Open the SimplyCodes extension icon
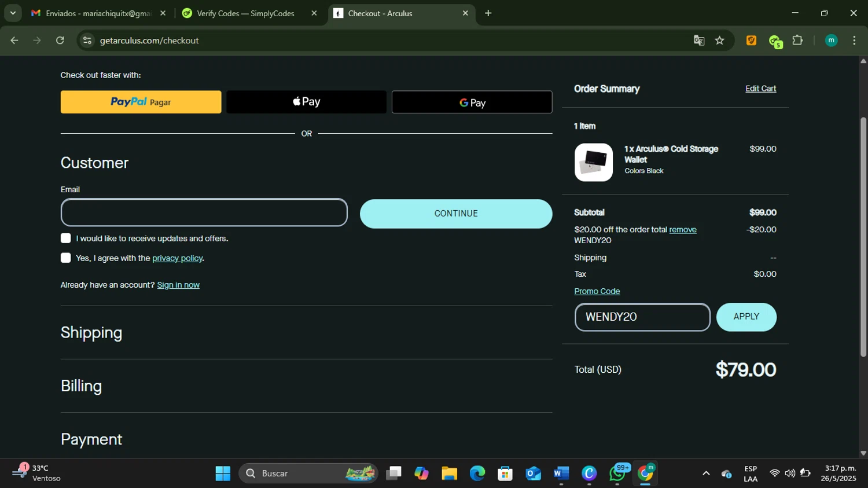 click(775, 41)
